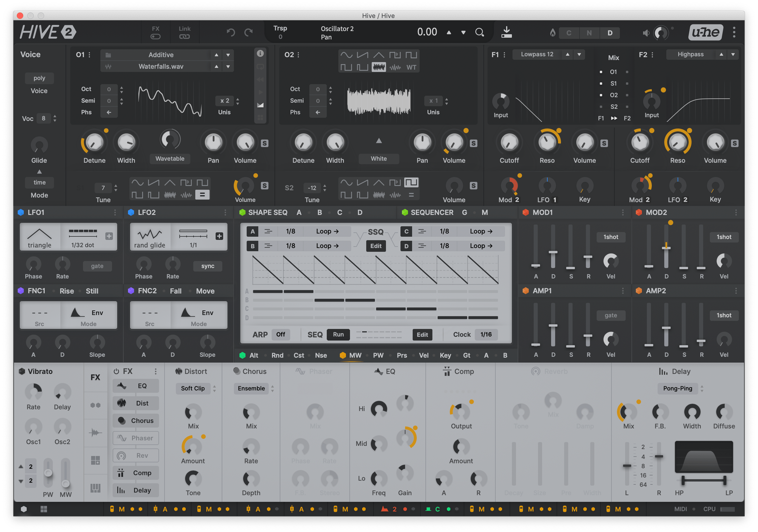Image resolution: width=758 pixels, height=532 pixels.
Task: Open Ensemble chorus type dropdown
Action: point(251,388)
